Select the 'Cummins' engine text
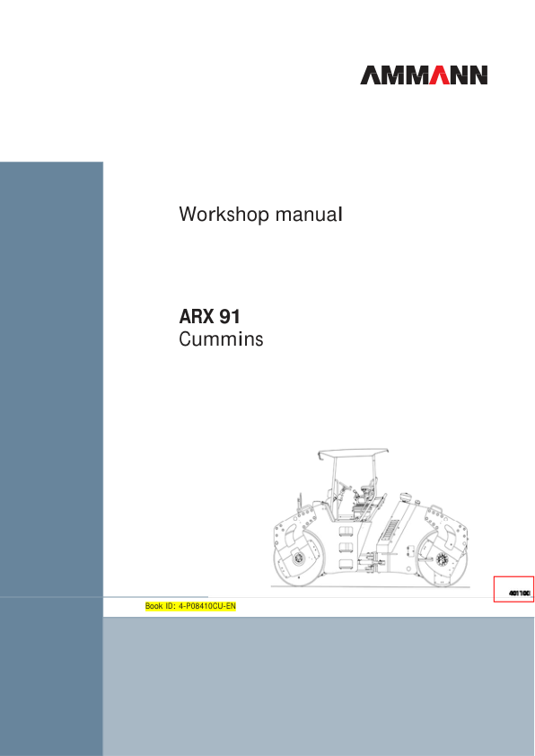This screenshot has width=535, height=756. tap(221, 339)
